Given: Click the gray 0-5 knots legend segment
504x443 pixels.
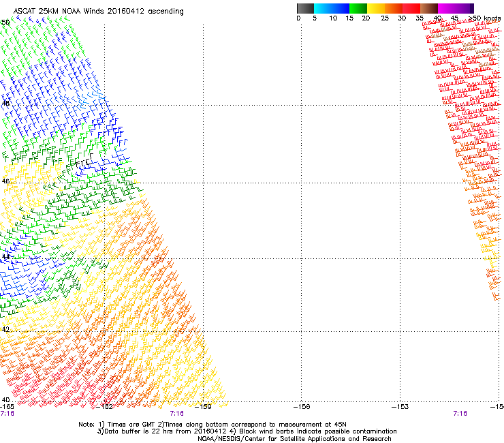Looking at the screenshot, I should (305, 8).
